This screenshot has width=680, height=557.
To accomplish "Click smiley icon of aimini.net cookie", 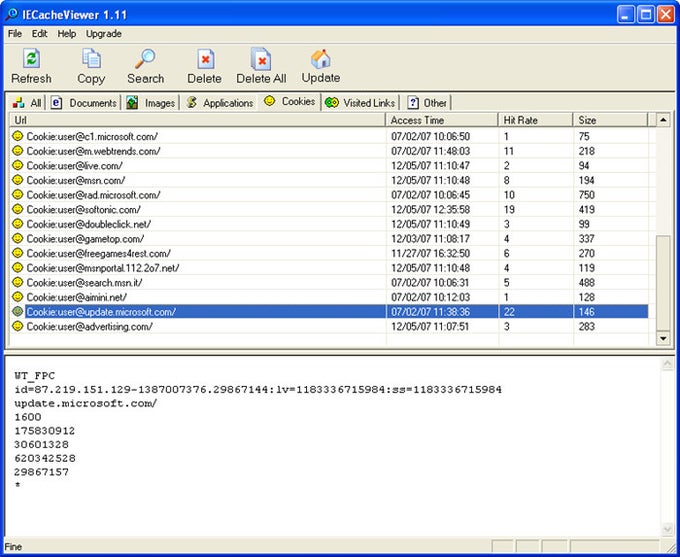I will 17,297.
